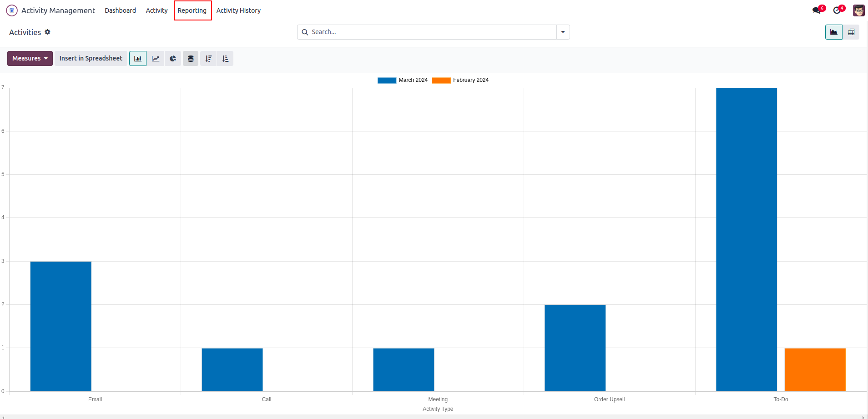Sort chart in ascending order
The image size is (868, 419).
click(225, 59)
